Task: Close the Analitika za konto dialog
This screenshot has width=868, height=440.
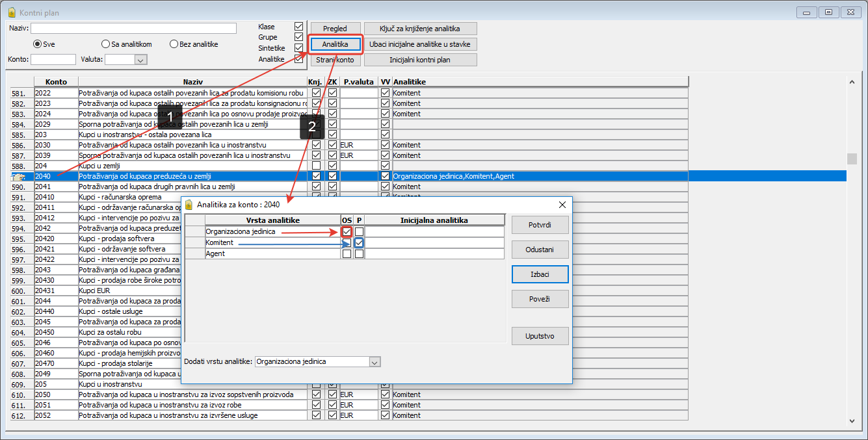Action: click(x=562, y=204)
